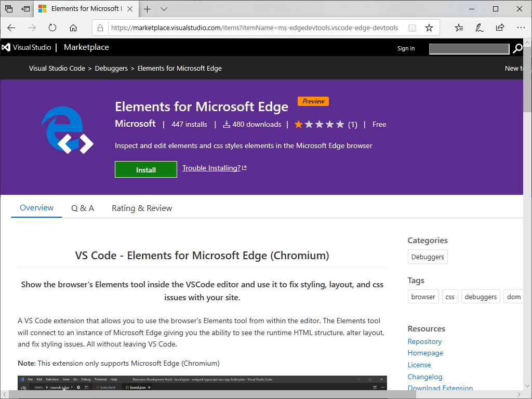Click the Share icon
This screenshot has width=532, height=399.
499,28
